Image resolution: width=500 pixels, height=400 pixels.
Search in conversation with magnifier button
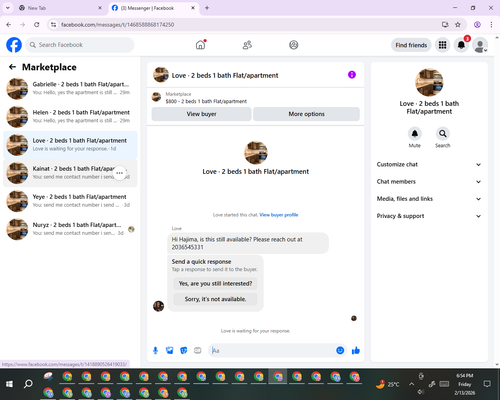click(443, 134)
